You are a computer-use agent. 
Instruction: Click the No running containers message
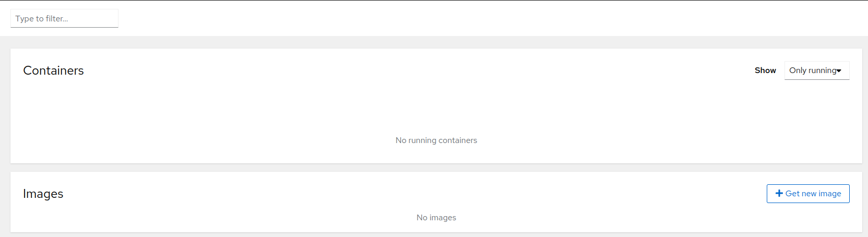coord(436,140)
